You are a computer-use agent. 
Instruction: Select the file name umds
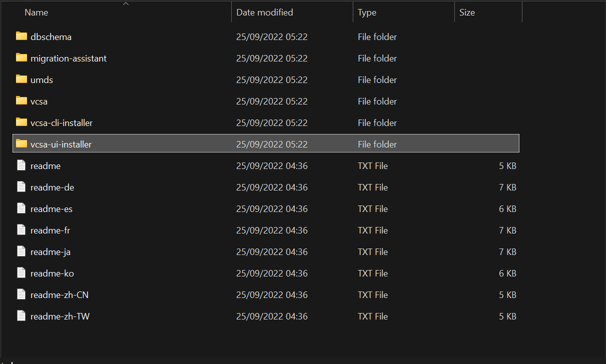(42, 80)
